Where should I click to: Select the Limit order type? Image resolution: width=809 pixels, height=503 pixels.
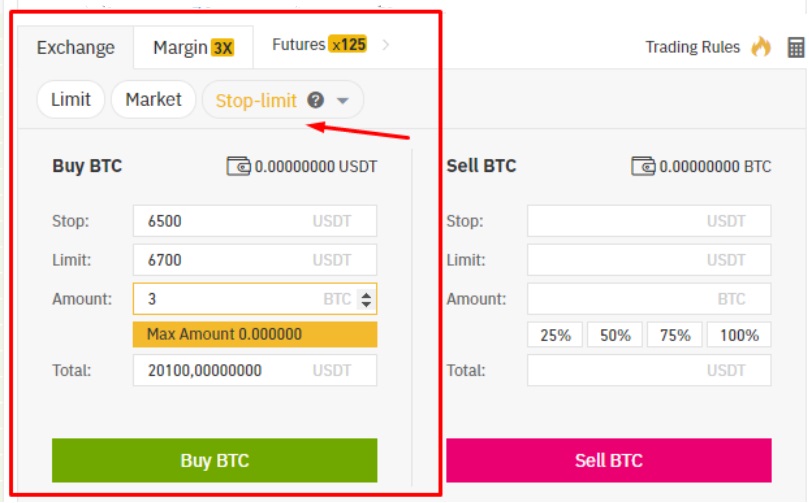(71, 100)
